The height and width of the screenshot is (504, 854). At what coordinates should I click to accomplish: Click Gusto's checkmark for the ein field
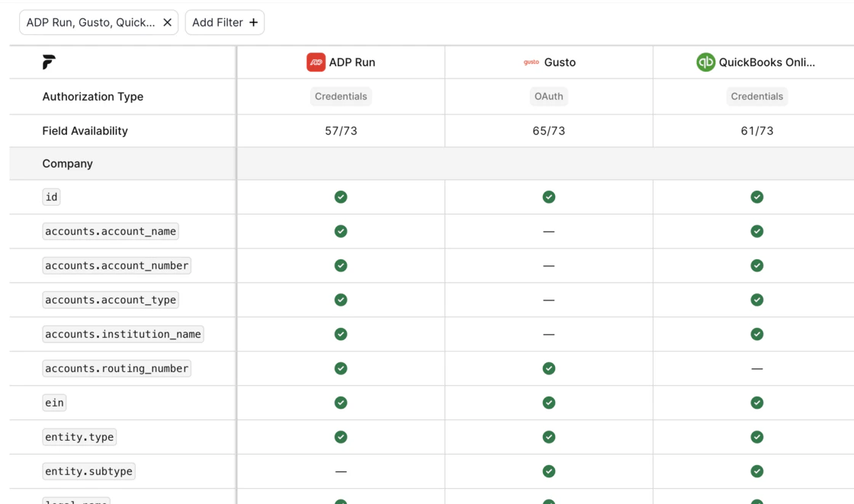click(549, 403)
